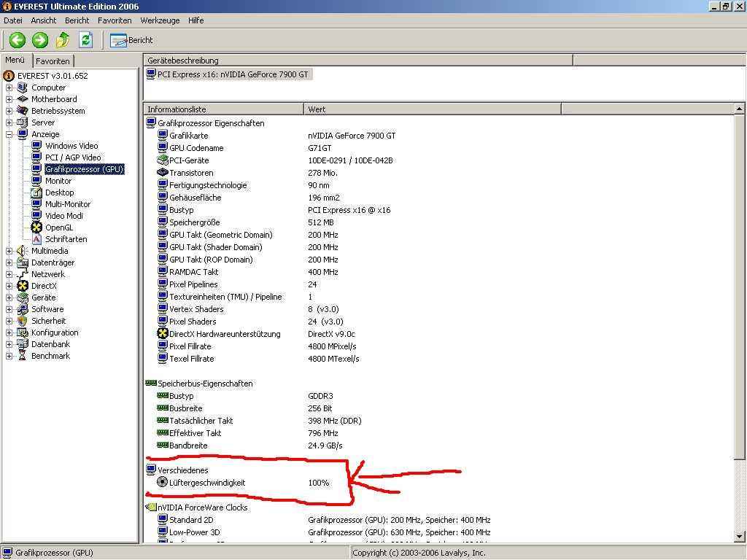Click the nVIDIA ForceWare Clocks icon

pyautogui.click(x=151, y=507)
